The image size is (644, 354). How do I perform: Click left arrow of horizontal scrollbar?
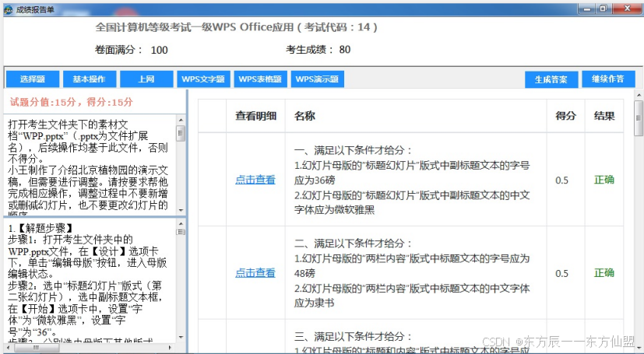tap(9, 348)
